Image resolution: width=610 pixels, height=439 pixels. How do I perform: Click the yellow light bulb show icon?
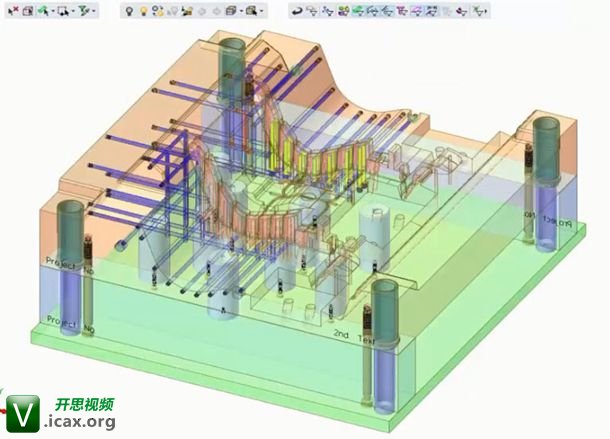pos(144,11)
